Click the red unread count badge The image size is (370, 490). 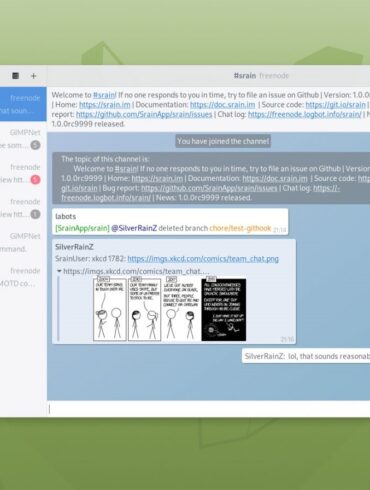click(35, 180)
